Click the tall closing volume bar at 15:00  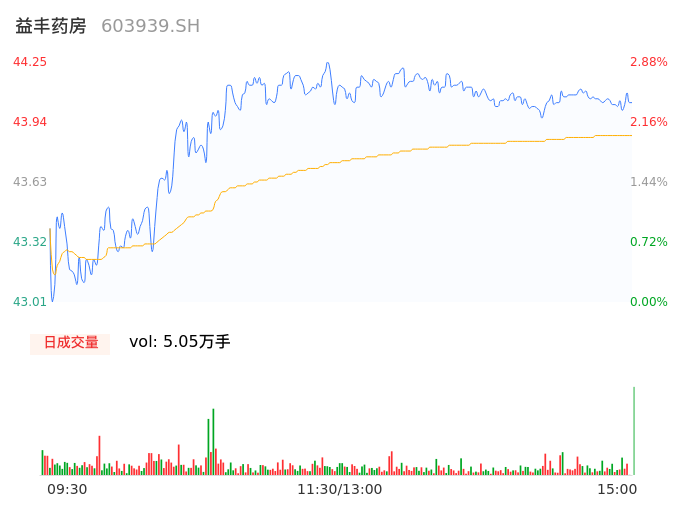(634, 431)
